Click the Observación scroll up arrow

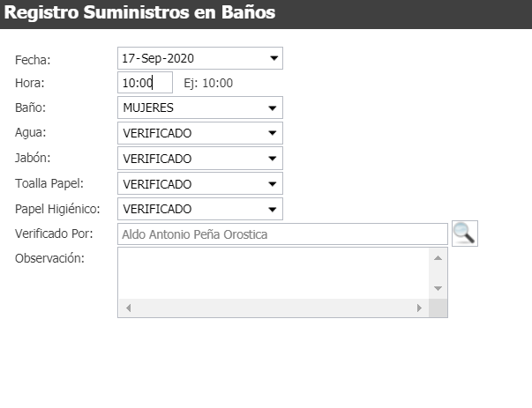coord(438,258)
